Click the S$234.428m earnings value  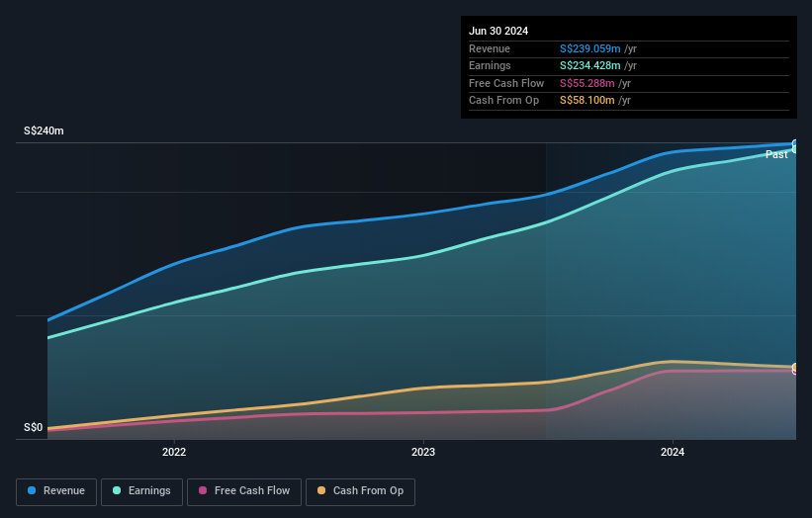pos(589,65)
